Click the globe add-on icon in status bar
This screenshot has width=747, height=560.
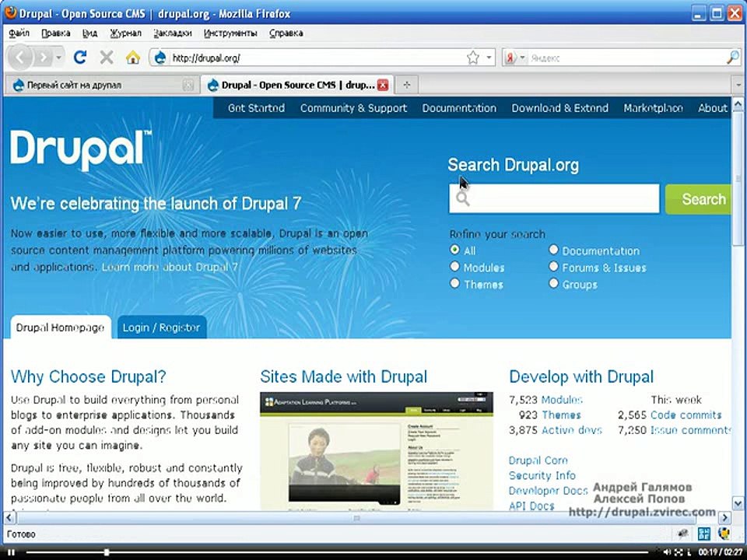(724, 534)
